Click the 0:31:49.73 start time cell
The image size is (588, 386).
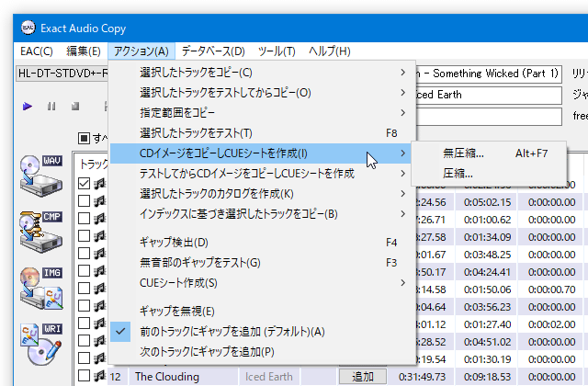coord(423,377)
